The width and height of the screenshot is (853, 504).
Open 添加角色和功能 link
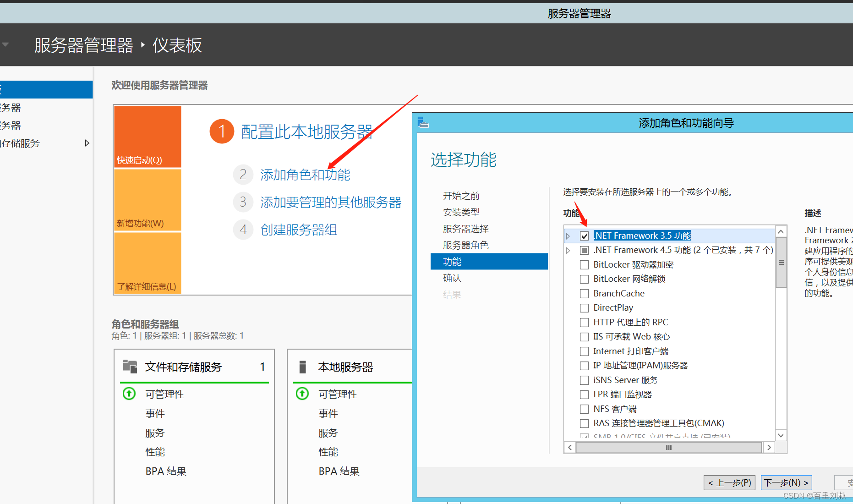[x=305, y=175]
